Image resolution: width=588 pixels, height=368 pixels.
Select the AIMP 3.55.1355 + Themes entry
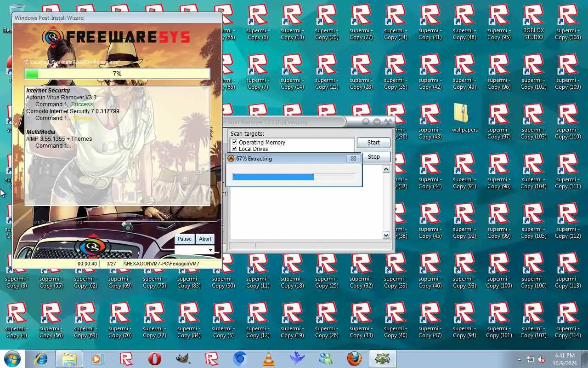point(59,139)
